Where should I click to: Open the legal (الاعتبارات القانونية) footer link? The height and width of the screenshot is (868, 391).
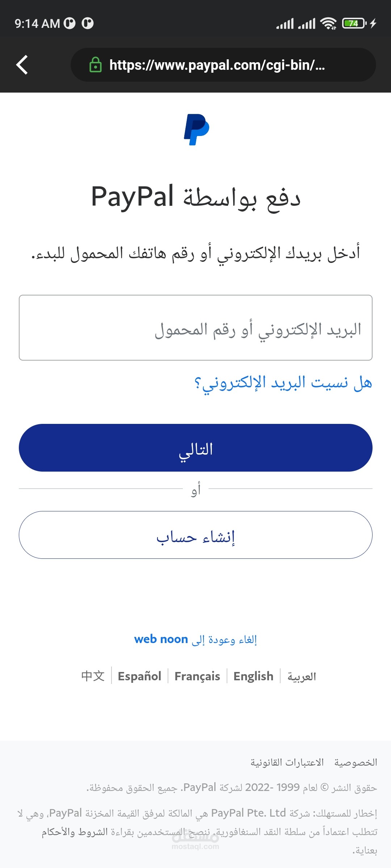click(x=287, y=762)
